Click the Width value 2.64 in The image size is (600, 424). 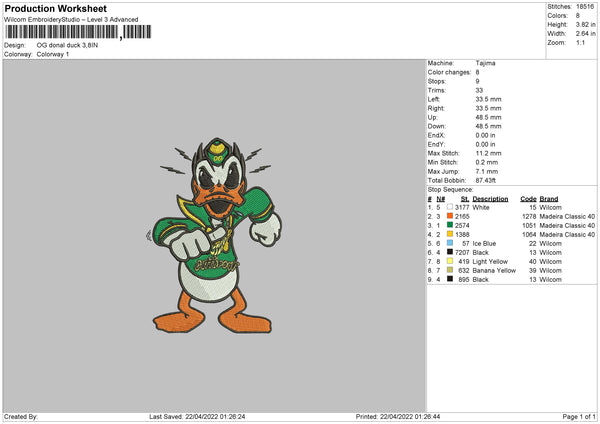click(585, 34)
